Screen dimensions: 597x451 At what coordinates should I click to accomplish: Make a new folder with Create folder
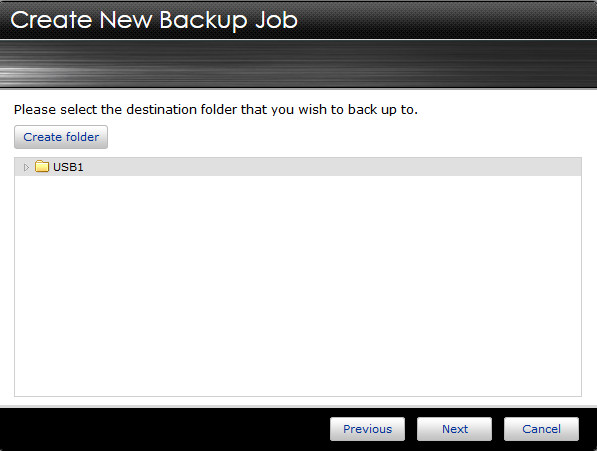point(61,137)
